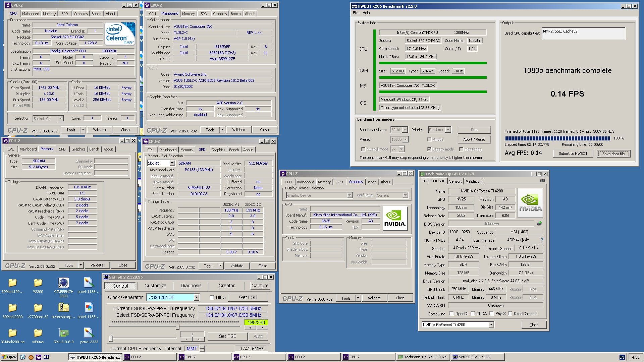
Task: Click Submit to HWBOT button
Action: (x=573, y=154)
